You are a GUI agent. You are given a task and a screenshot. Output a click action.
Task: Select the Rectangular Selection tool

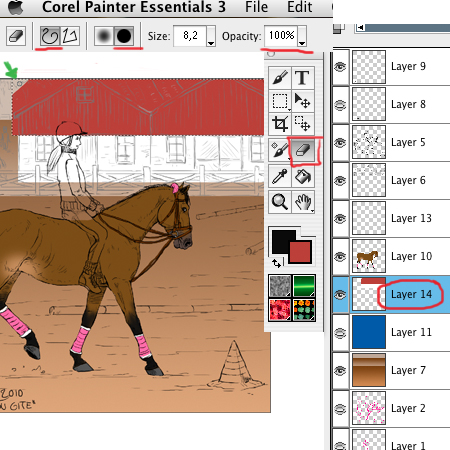(280, 101)
